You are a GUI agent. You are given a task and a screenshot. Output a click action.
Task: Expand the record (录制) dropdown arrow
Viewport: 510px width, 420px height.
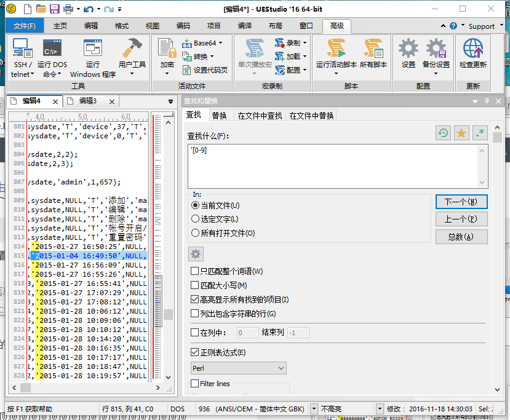pos(305,43)
